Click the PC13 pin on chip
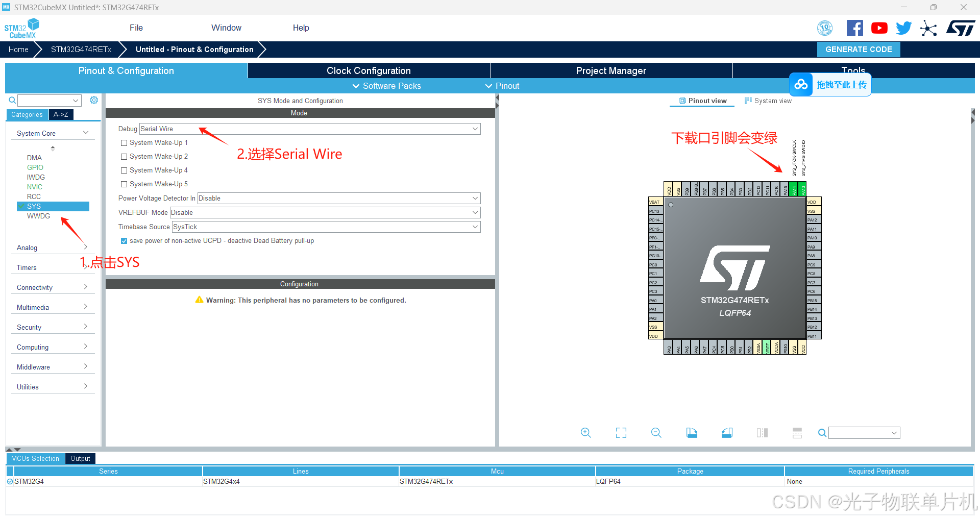 coord(655,211)
